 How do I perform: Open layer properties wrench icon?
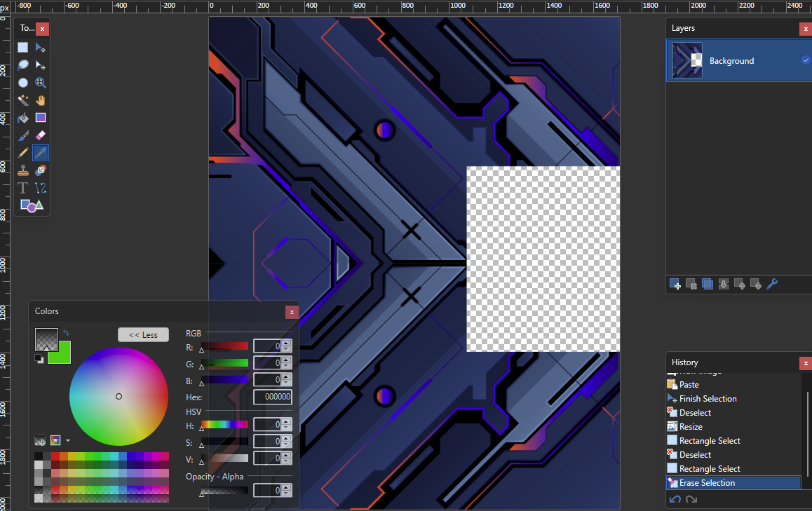pyautogui.click(x=772, y=284)
